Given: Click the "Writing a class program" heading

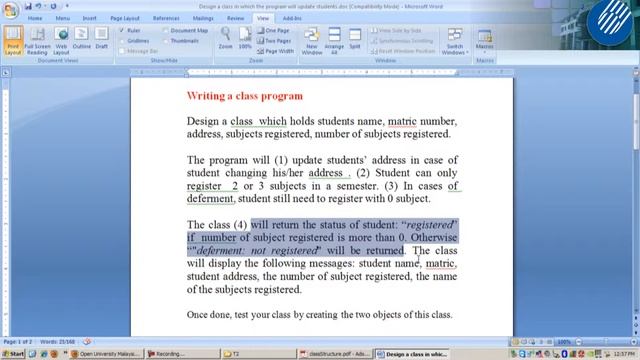Looking at the screenshot, I should (245, 96).
